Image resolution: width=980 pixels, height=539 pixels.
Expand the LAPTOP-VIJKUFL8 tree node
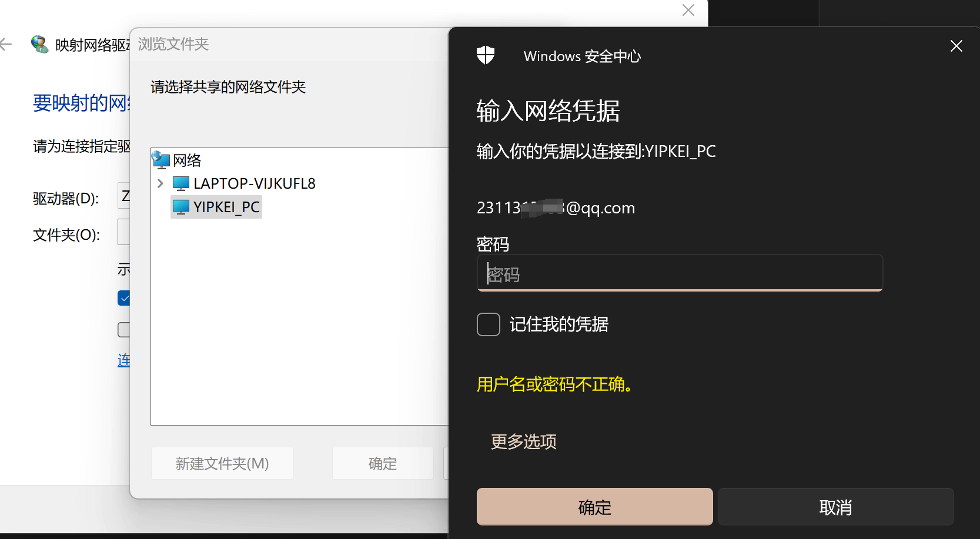pyautogui.click(x=160, y=183)
